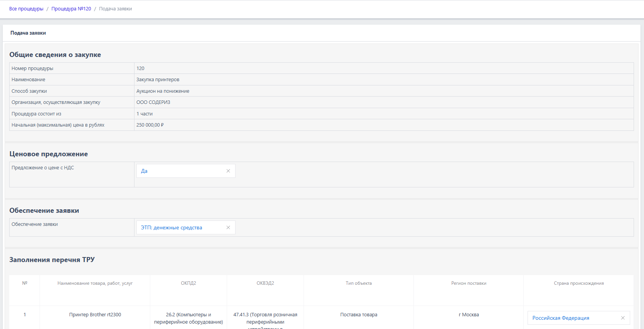This screenshot has height=329, width=644.
Task: Click the "г Москва" delivery region cell
Action: 468,315
